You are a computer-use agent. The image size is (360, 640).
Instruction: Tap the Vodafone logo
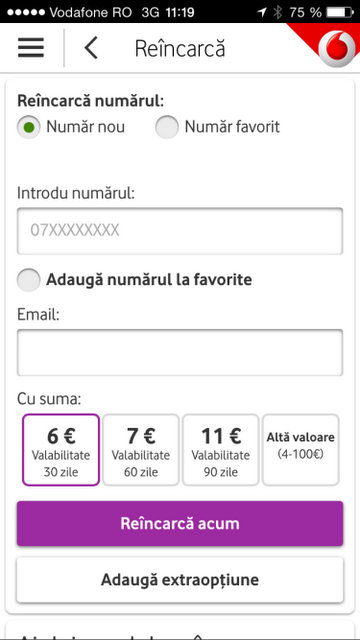[x=337, y=49]
